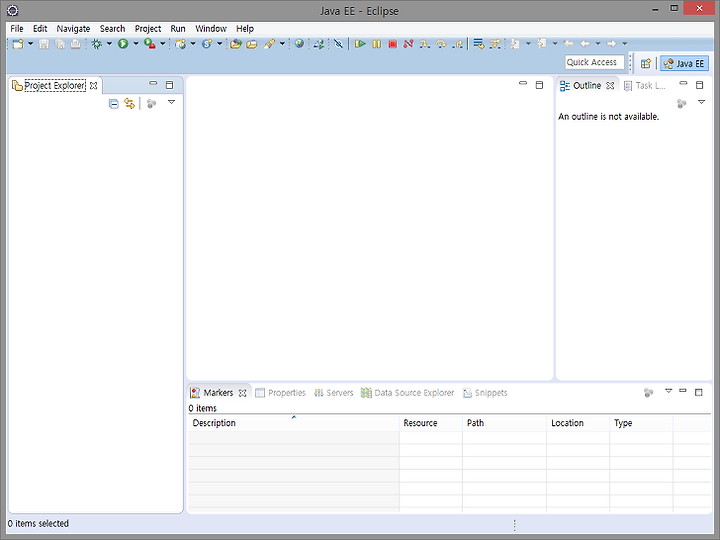Image resolution: width=720 pixels, height=540 pixels.
Task: Click the Save toolbar icon
Action: point(44,44)
